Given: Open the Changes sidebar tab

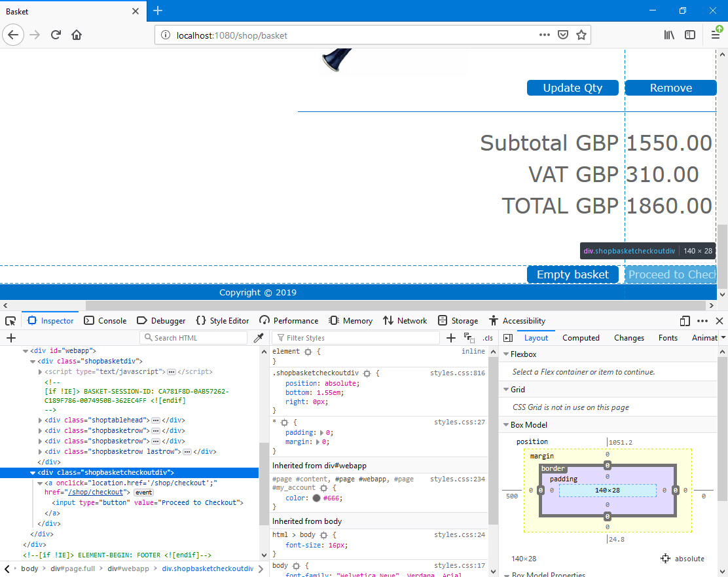Looking at the screenshot, I should (x=629, y=338).
